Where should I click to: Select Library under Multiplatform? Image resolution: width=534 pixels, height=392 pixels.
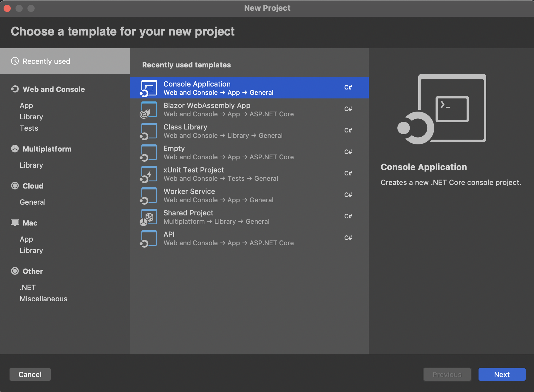click(x=31, y=165)
